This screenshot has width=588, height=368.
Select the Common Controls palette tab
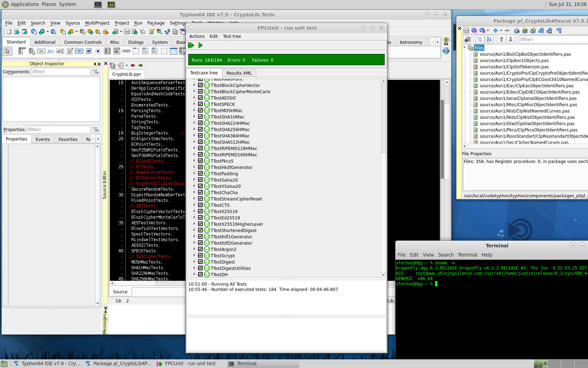83,42
